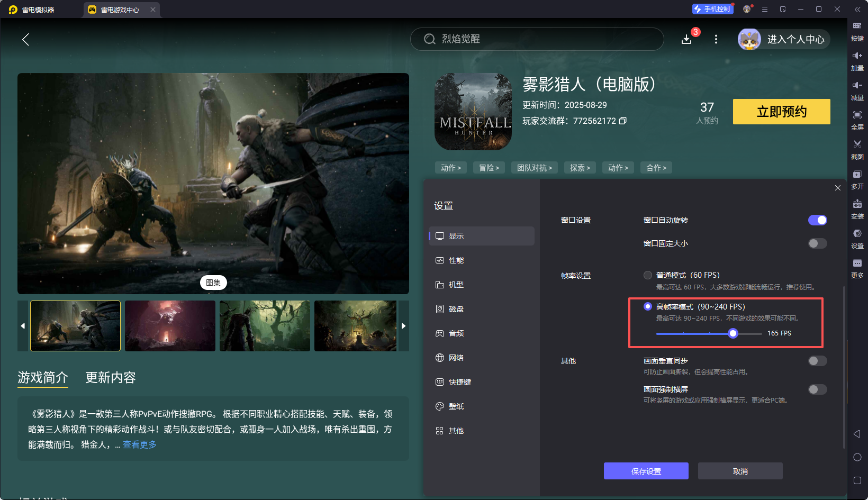Image resolution: width=868 pixels, height=500 pixels.
Task: Open the 探索 > tag
Action: pyautogui.click(x=580, y=168)
